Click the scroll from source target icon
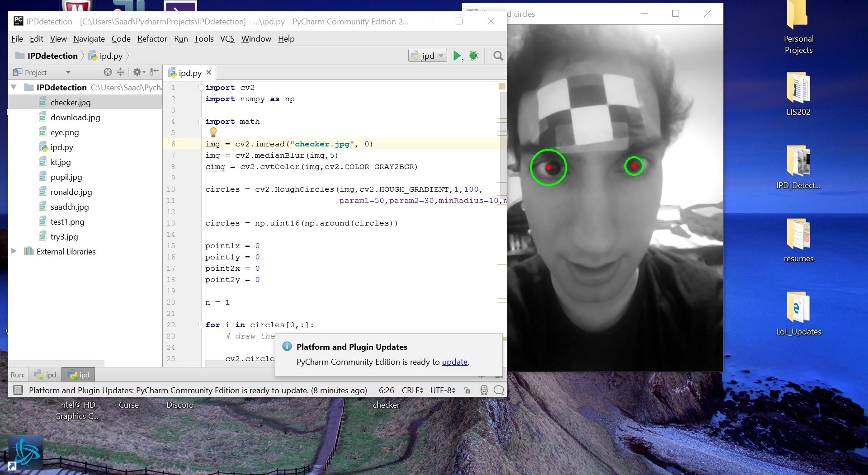868x475 pixels. pos(108,72)
